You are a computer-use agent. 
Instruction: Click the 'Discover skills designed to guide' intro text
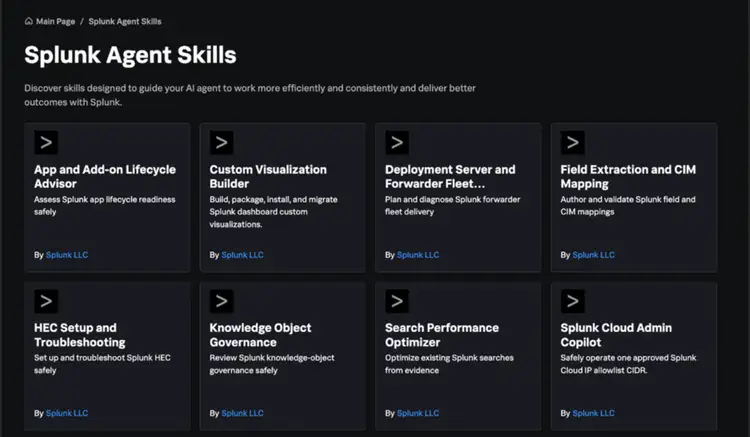(x=250, y=95)
